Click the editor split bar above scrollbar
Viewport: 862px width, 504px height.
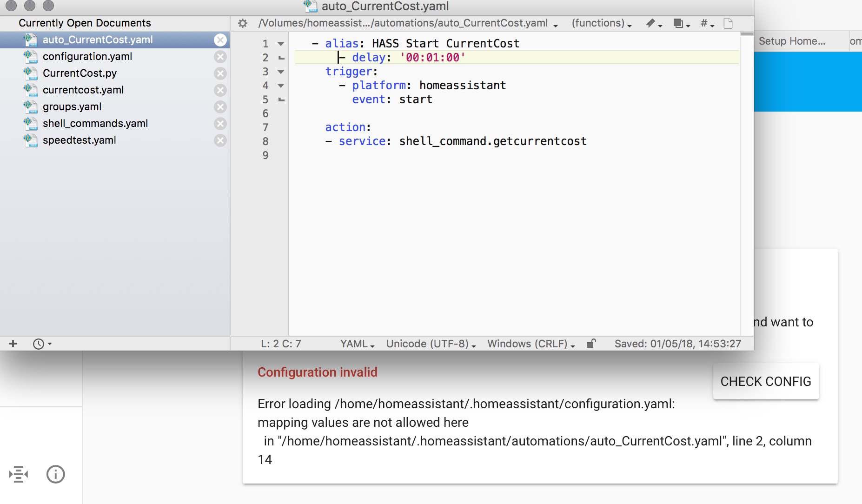(747, 33)
